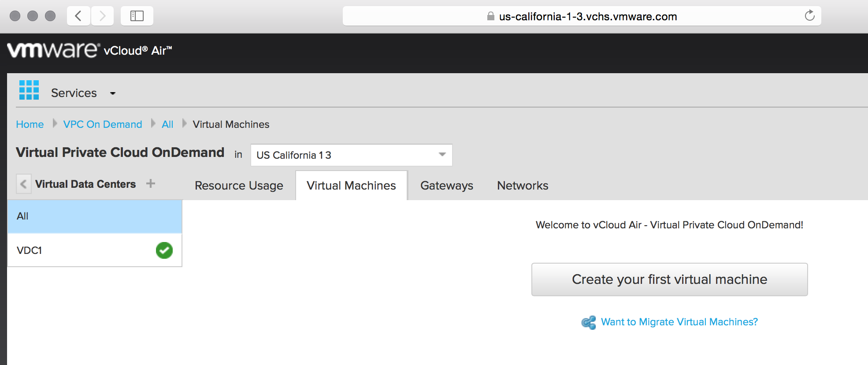Click the browser address bar

(x=582, y=16)
